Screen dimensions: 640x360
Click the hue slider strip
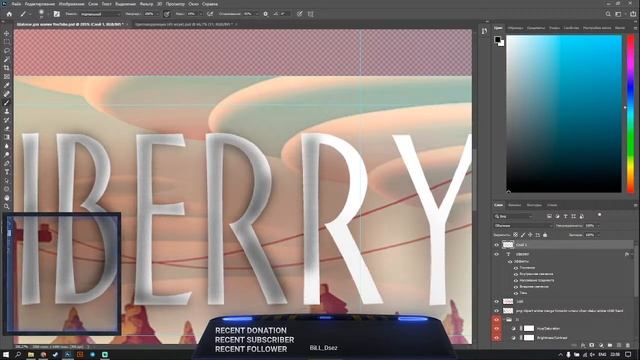[631, 113]
